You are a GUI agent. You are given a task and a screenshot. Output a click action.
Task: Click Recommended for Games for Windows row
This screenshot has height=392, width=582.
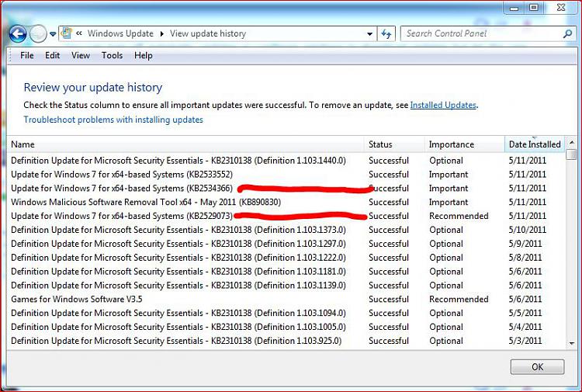(459, 299)
